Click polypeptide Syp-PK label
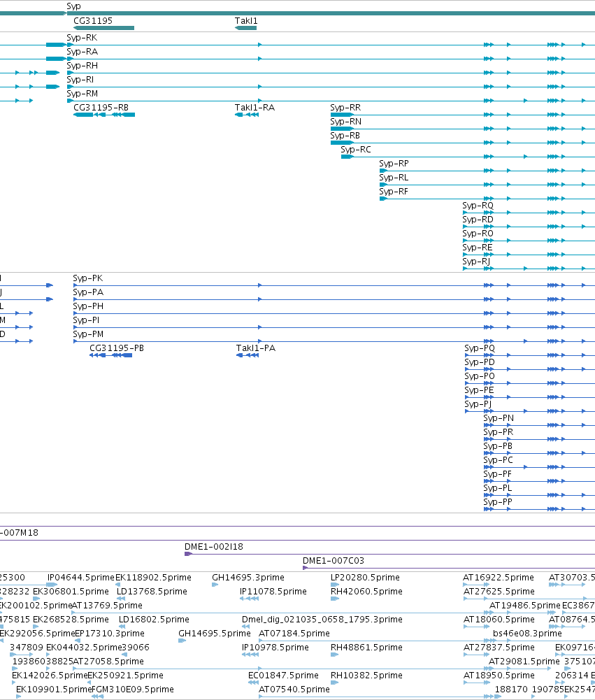This screenshot has height=700, width=595. [x=88, y=278]
